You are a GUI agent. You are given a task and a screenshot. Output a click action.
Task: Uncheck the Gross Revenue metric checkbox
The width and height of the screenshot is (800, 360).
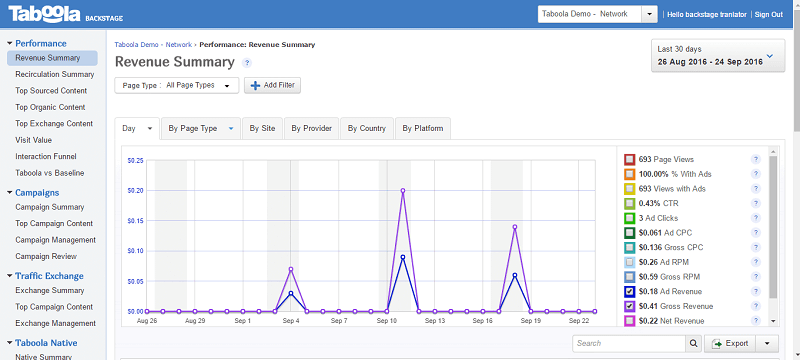pos(630,306)
